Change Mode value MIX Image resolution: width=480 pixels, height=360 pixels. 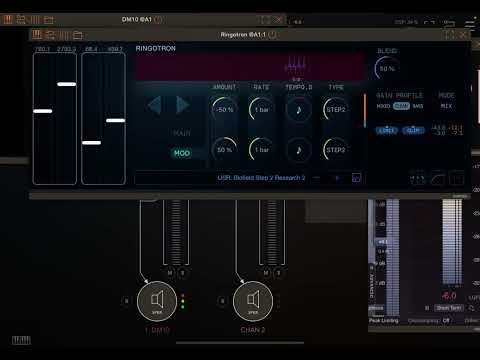[446, 106]
